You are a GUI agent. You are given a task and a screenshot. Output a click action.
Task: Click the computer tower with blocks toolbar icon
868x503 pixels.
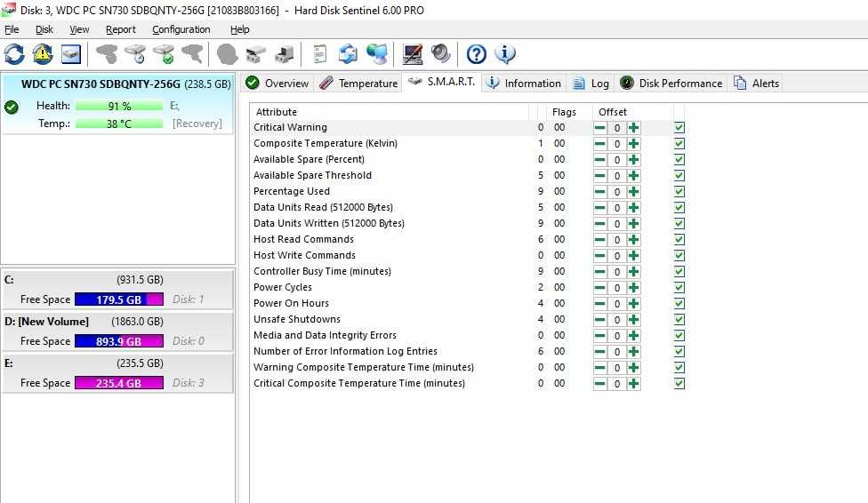click(x=284, y=54)
